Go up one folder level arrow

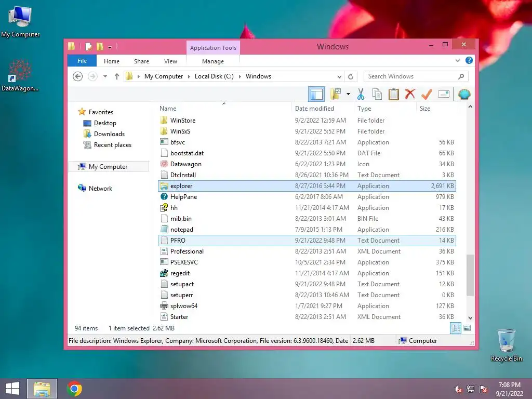click(117, 76)
